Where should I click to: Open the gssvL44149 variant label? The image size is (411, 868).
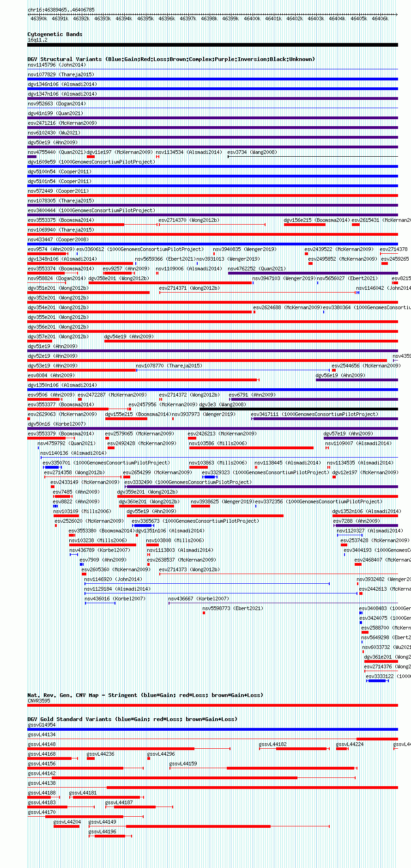click(103, 822)
